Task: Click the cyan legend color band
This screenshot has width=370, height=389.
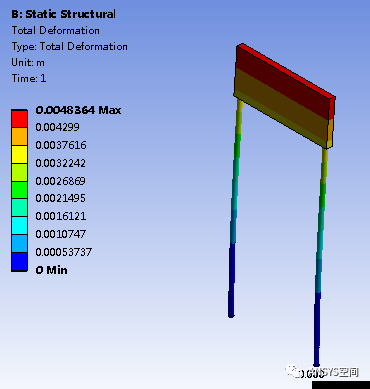Action: [x=19, y=225]
